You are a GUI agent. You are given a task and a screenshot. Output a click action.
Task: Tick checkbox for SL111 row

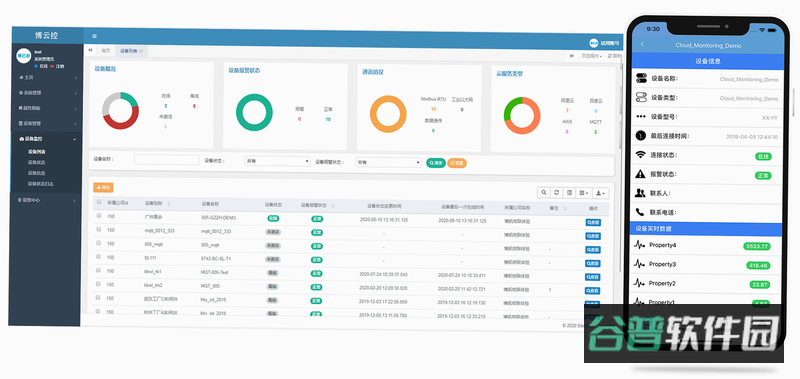(x=98, y=257)
